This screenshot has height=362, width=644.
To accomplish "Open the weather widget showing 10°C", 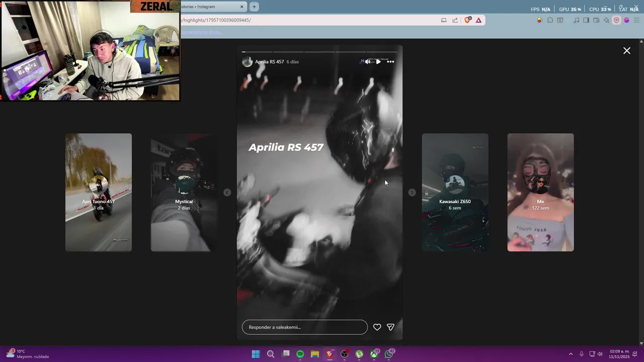I will click(28, 354).
